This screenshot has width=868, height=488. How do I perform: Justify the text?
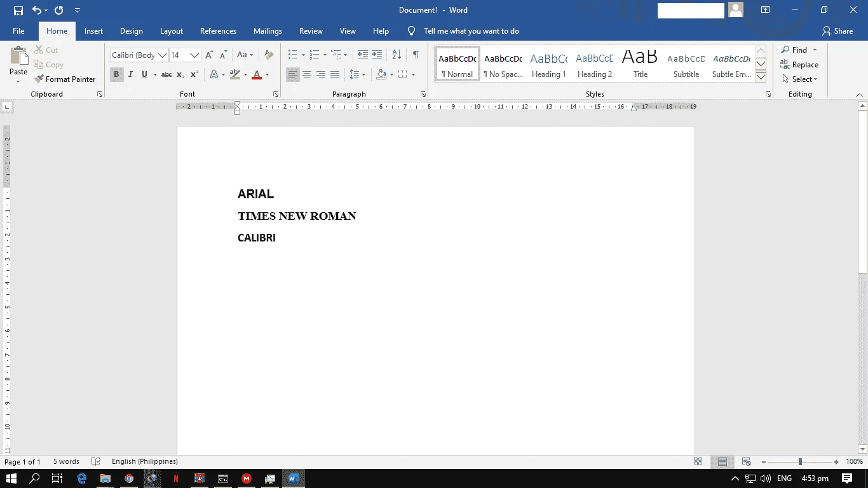[x=335, y=74]
